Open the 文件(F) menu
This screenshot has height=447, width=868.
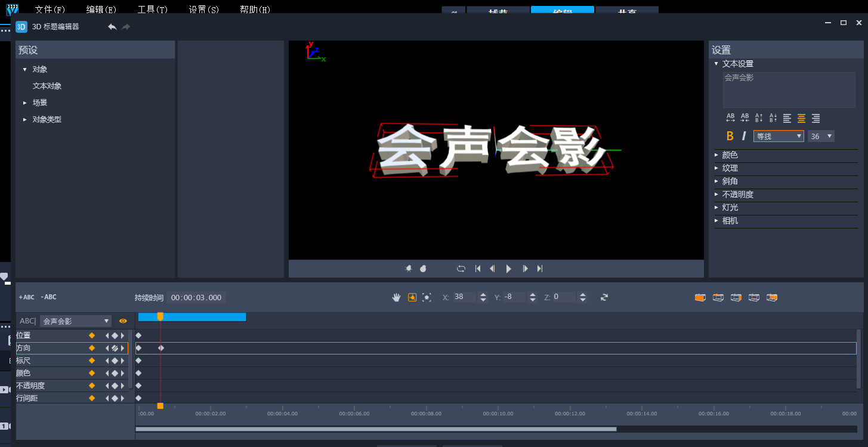(50, 10)
